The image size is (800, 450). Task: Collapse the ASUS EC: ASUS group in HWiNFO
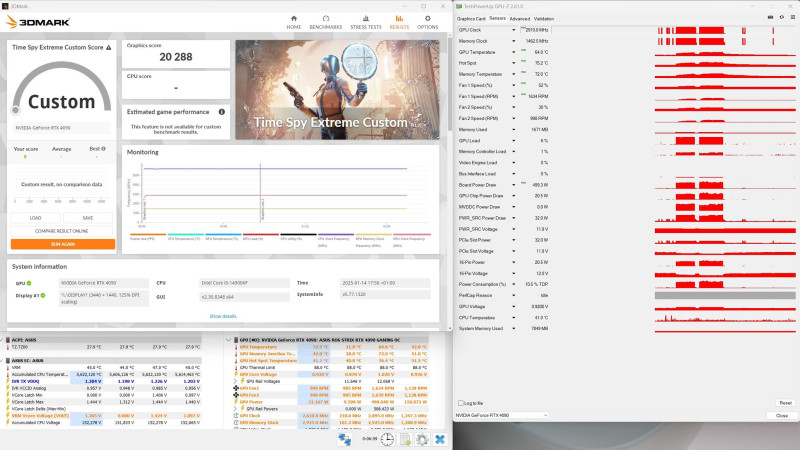2,360
